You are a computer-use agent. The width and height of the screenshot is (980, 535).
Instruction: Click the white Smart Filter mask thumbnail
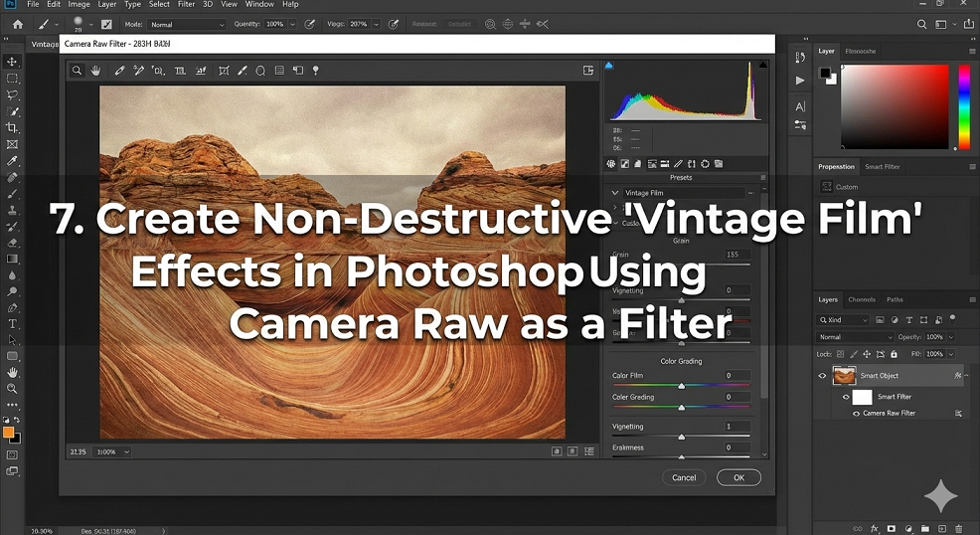point(862,397)
